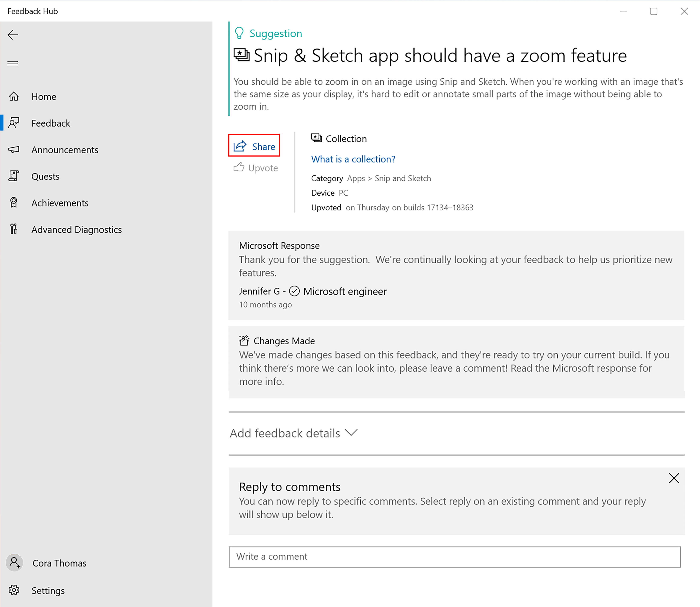Dismiss the Reply to comments notification
This screenshot has height=607, width=700.
(x=674, y=478)
